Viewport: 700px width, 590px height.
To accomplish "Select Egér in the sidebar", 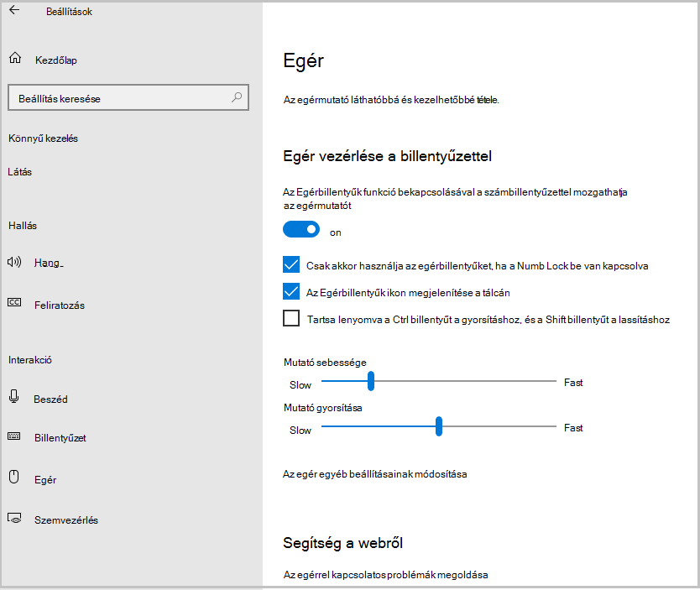I will (x=45, y=480).
